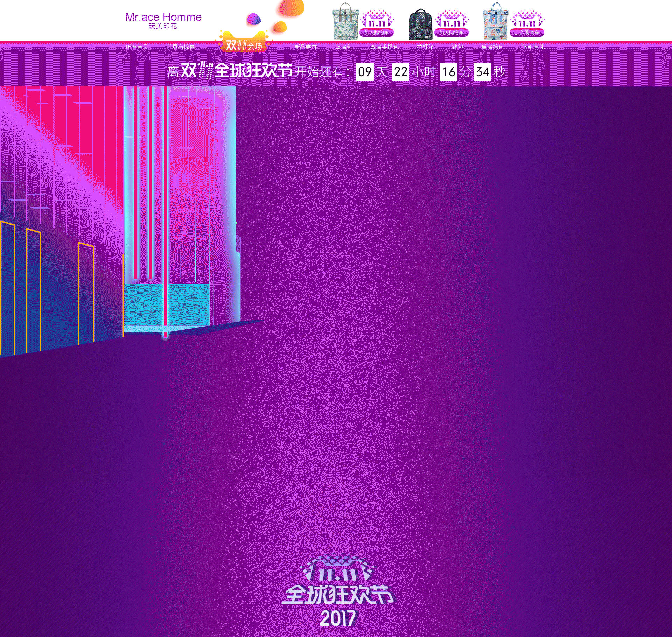Open the 单肩挎包 category link
The width and height of the screenshot is (672, 637).
coord(492,47)
